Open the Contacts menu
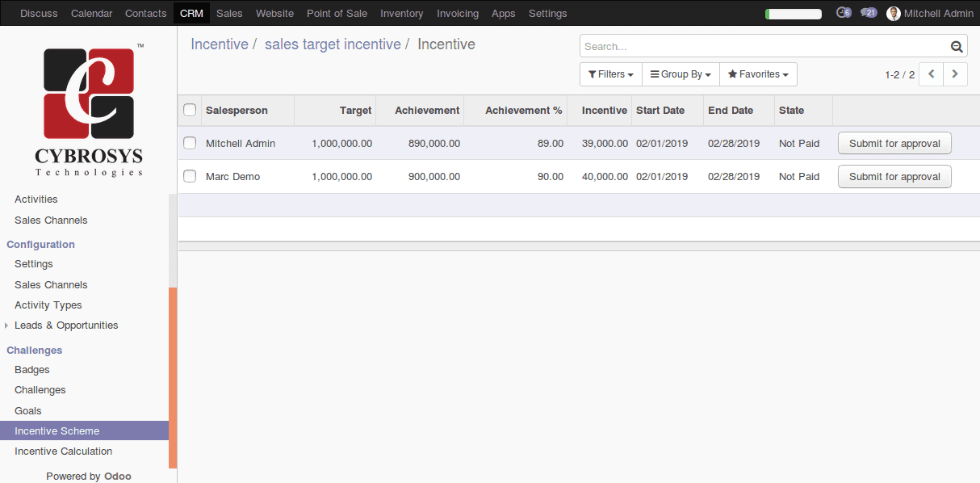 (146, 13)
